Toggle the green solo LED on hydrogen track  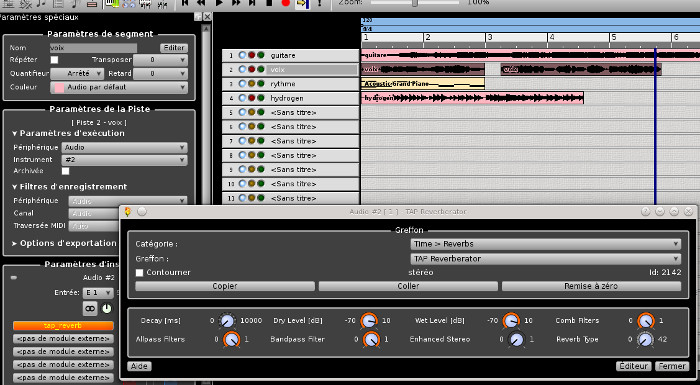pos(260,98)
